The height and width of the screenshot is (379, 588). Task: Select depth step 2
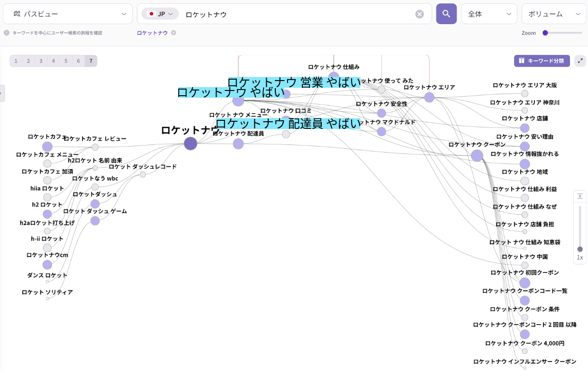tap(28, 61)
